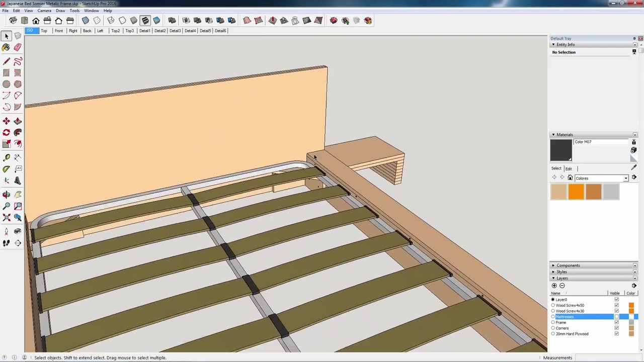
Task: Select the Tape Measure tool
Action: pos(7,158)
